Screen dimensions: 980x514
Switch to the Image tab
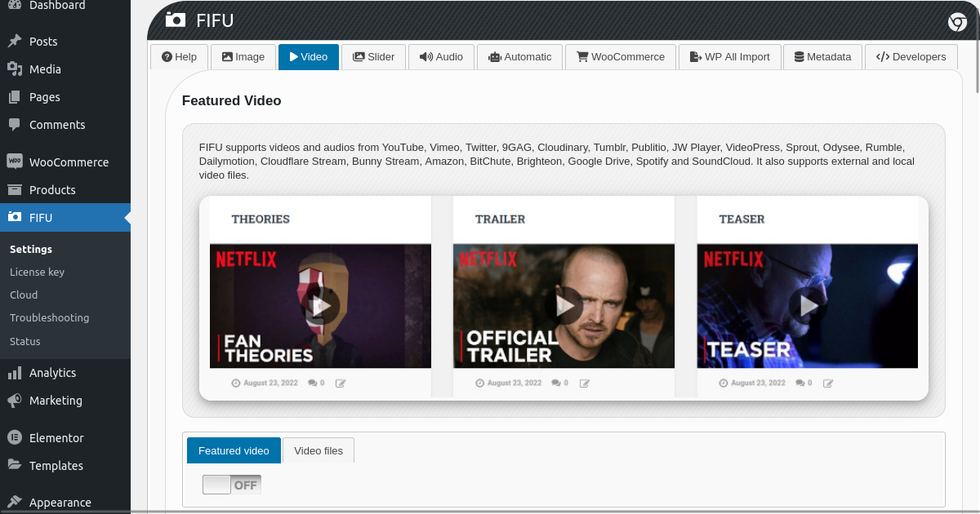click(243, 57)
